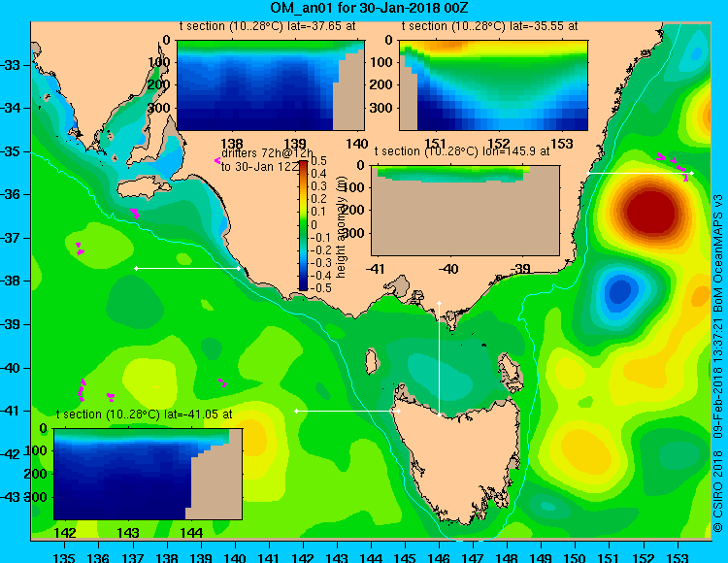Click the caption 't section (10..28°C) lat=-35.55 at'
The width and height of the screenshot is (728, 563).
pyautogui.click(x=490, y=26)
